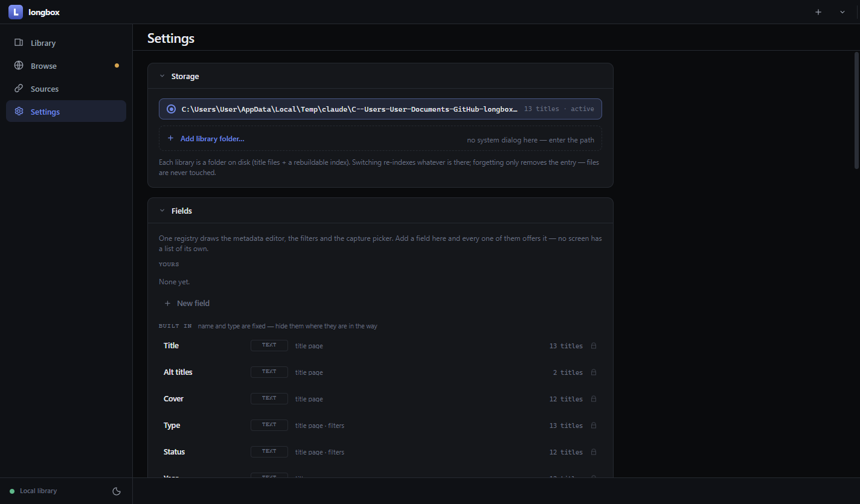Create a New field
This screenshot has width=860, height=504.
(187, 304)
